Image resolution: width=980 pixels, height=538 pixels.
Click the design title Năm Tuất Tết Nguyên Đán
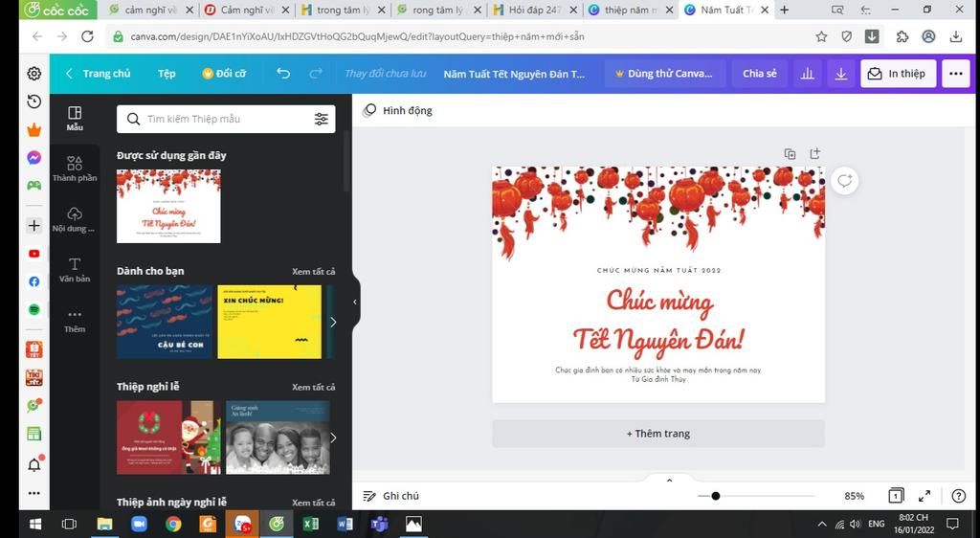(514, 74)
